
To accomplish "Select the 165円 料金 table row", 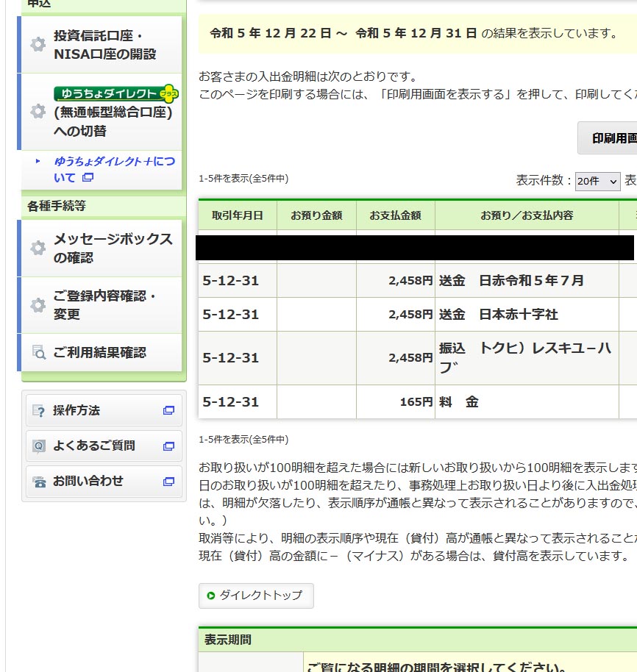I will (x=412, y=402).
